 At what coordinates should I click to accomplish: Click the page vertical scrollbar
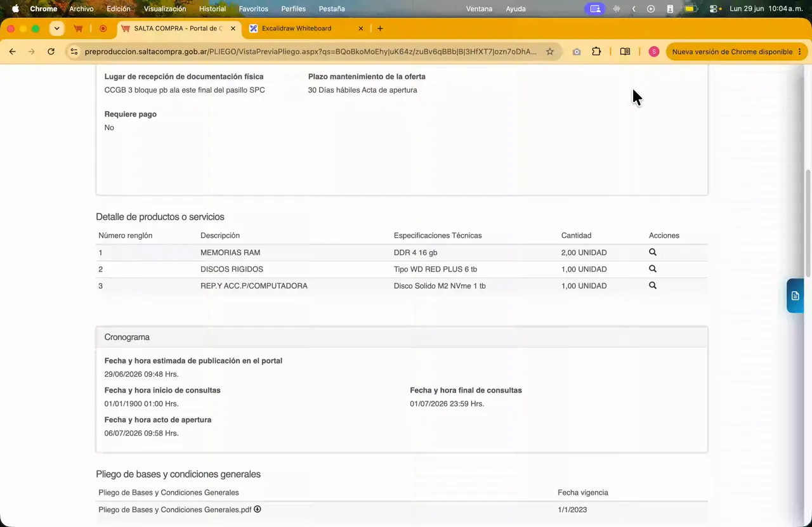(x=808, y=222)
